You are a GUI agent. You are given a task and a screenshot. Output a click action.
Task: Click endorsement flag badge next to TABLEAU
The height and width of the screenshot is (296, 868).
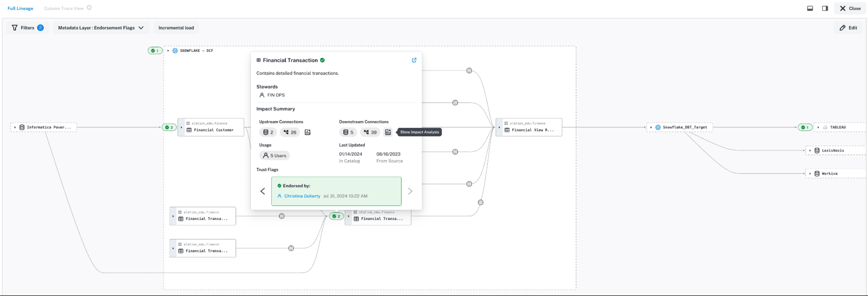805,127
